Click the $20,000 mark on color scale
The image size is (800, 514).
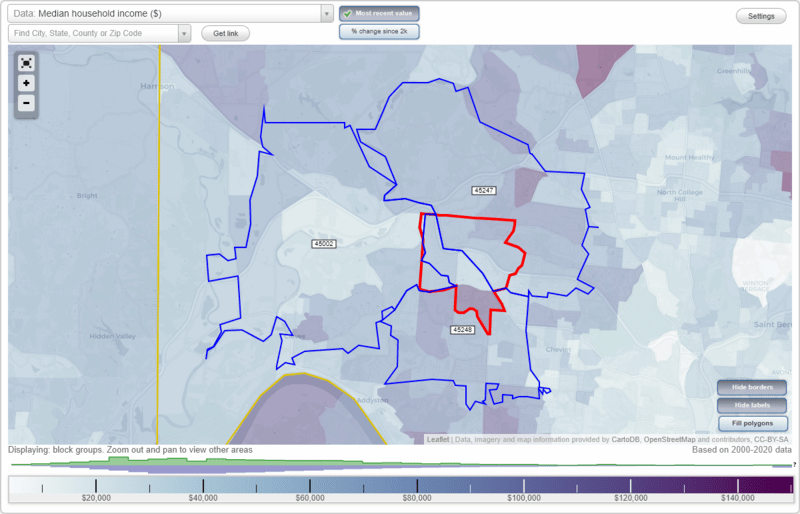click(x=96, y=498)
